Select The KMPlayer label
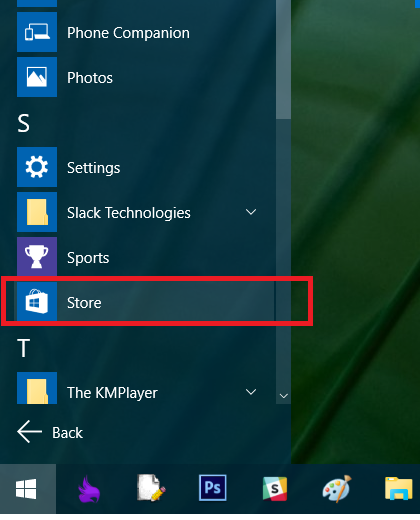Viewport: 420px width, 520px height. (x=112, y=393)
